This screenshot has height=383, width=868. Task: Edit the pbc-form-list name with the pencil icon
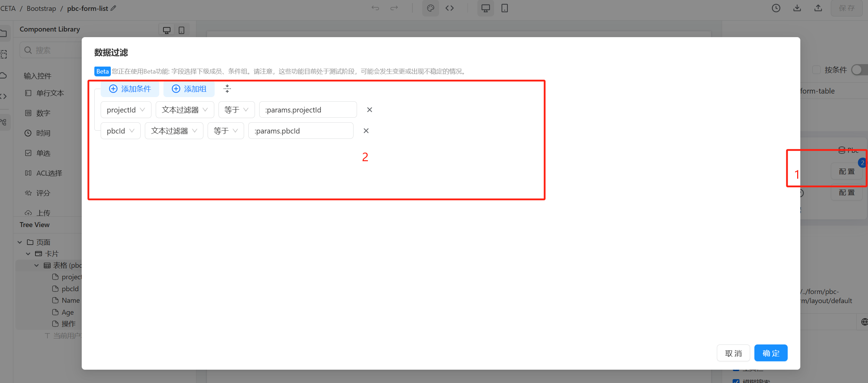113,8
